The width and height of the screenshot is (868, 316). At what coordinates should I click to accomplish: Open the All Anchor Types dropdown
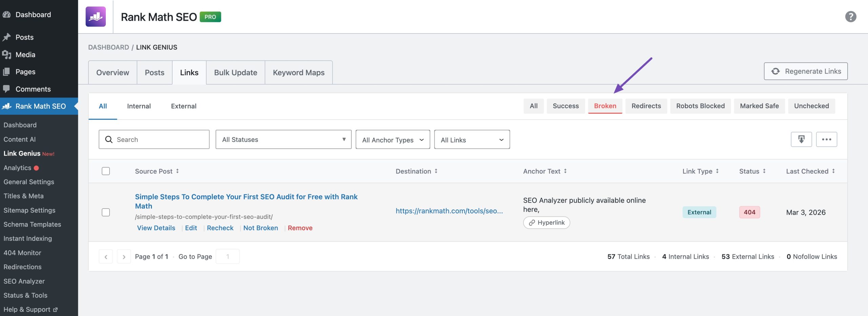[x=393, y=140]
